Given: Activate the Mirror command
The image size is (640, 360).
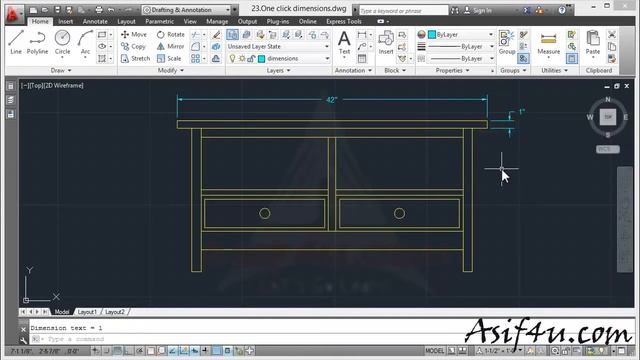Looking at the screenshot, I should tap(171, 47).
